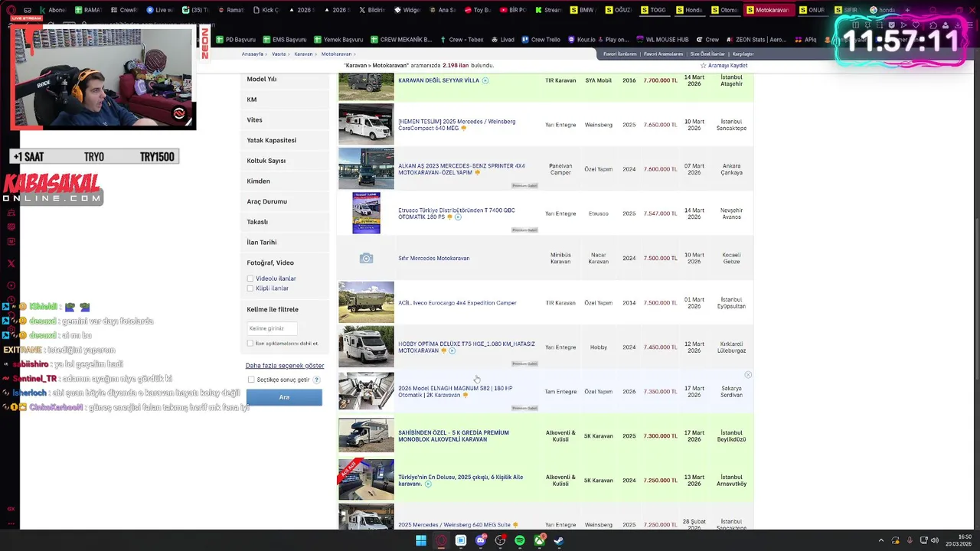Image resolution: width=980 pixels, height=551 pixels.
Task: Open the Size Özel İlanlar menu
Action: (x=707, y=54)
